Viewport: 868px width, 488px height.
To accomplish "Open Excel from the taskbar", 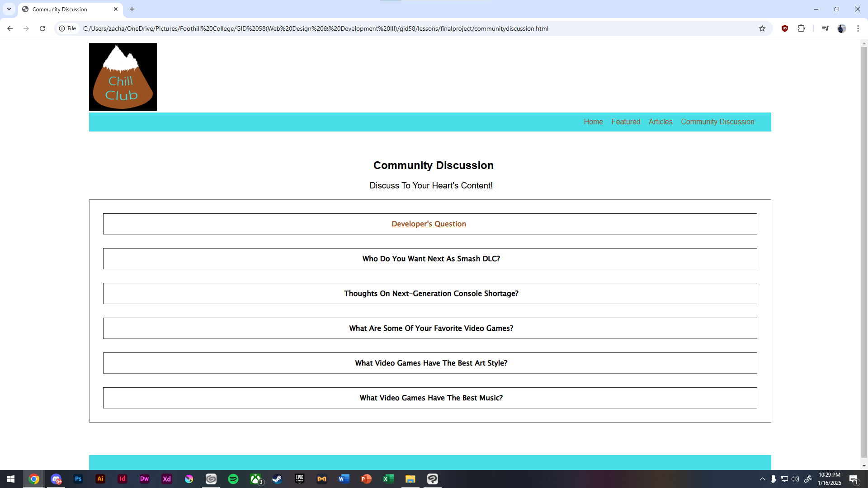I will tap(388, 479).
